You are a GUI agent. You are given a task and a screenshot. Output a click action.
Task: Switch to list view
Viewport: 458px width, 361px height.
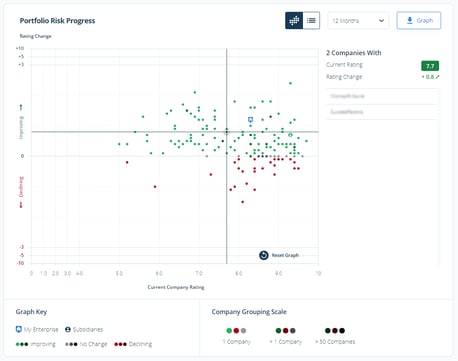coord(311,21)
